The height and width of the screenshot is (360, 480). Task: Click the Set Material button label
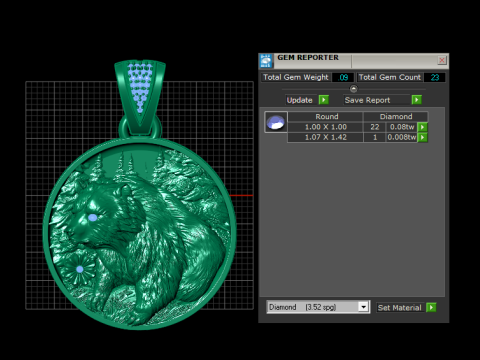point(400,308)
